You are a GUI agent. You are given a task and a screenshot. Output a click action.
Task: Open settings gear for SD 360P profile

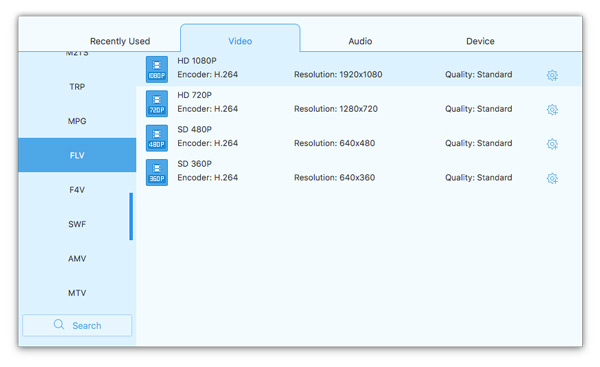click(552, 178)
